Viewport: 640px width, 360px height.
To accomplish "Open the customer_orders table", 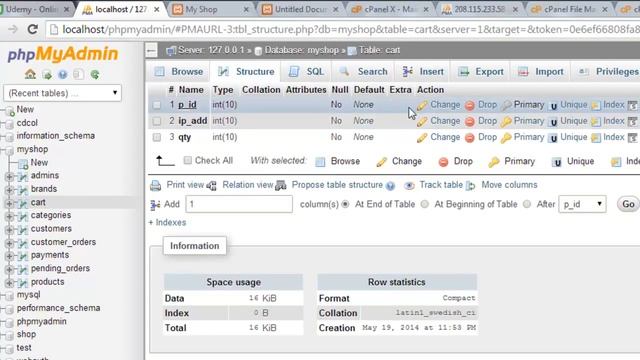I will 63,242.
